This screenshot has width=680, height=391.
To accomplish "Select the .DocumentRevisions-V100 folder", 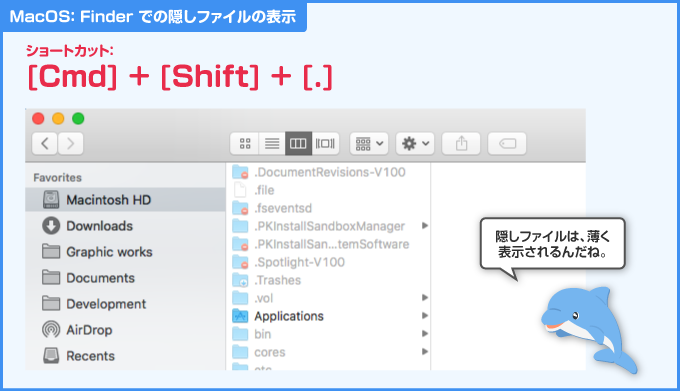I will tap(328, 172).
